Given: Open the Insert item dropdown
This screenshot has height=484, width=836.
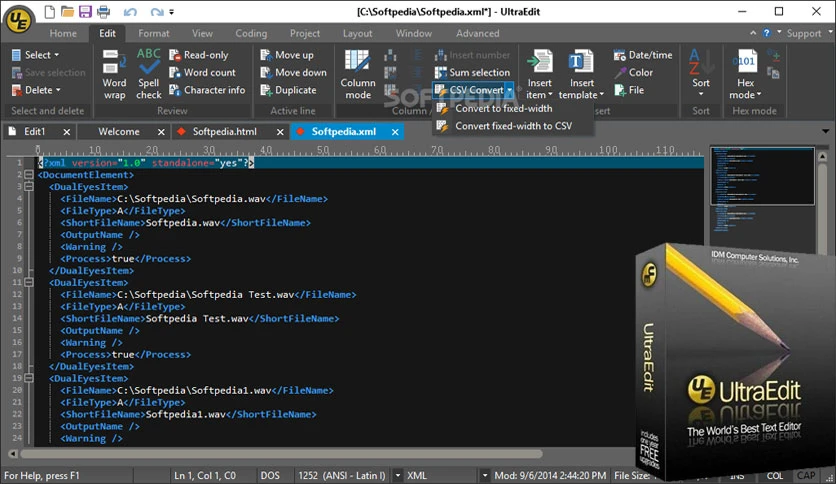Looking at the screenshot, I should pos(540,74).
